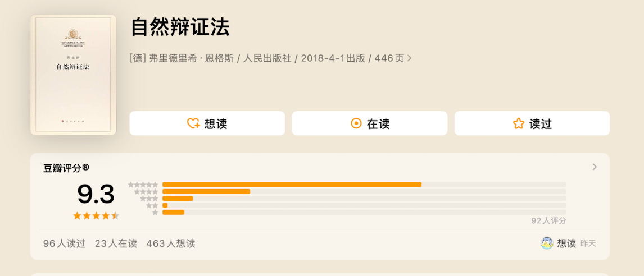Click the orange star rating under 9.3
Image resolution: width=644 pixels, height=276 pixels.
point(96,215)
